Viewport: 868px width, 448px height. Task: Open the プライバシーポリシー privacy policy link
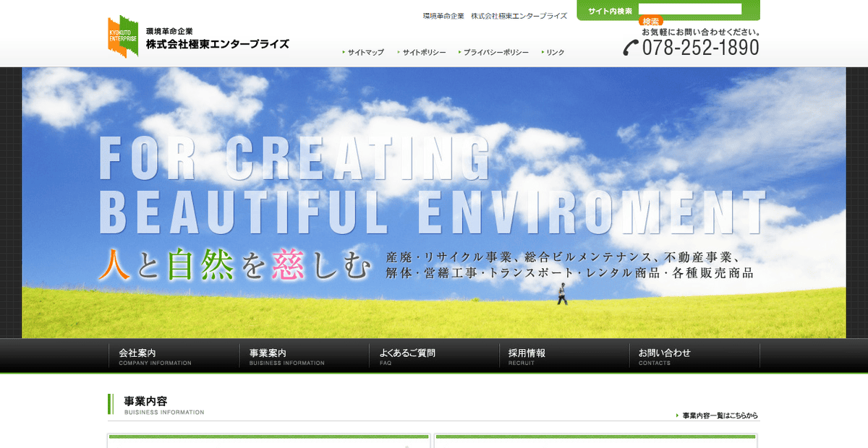pyautogui.click(x=496, y=52)
